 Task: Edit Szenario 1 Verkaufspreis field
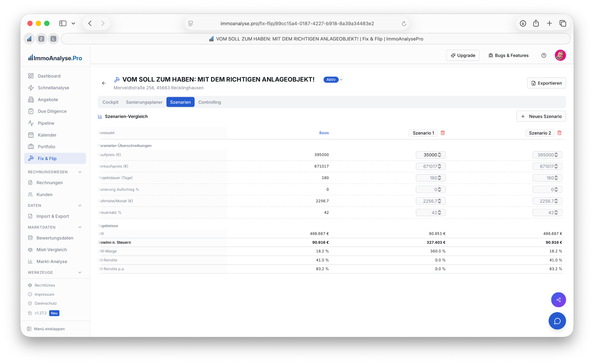coord(430,167)
